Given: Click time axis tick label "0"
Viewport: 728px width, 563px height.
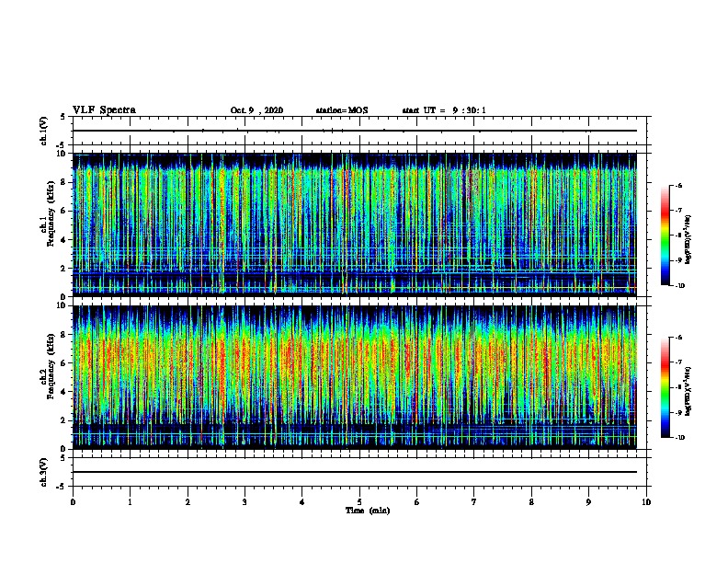Looking at the screenshot, I should pos(73,502).
